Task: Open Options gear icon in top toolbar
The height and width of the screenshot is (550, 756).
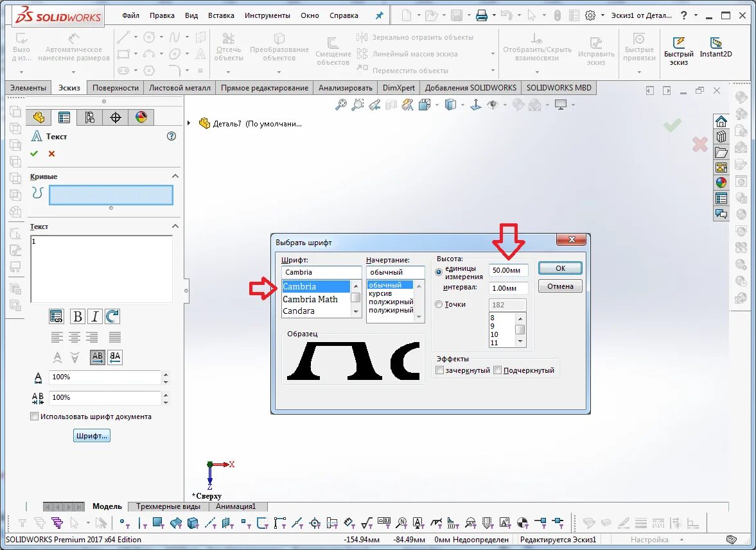Action: 590,15
